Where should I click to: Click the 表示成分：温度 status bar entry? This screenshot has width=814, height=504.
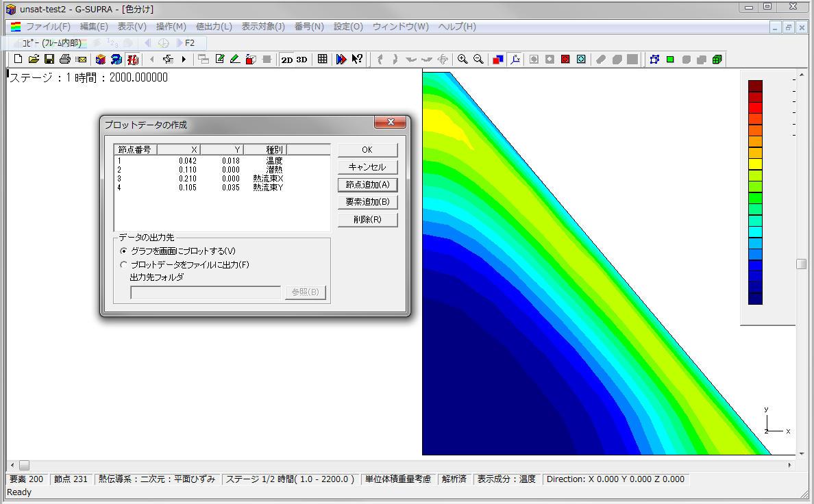pos(506,479)
